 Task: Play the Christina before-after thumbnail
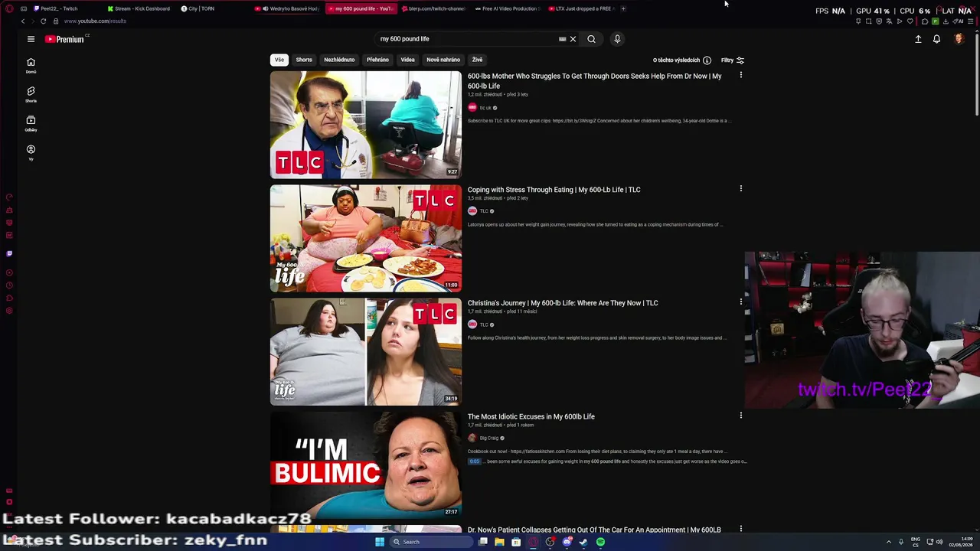point(366,351)
